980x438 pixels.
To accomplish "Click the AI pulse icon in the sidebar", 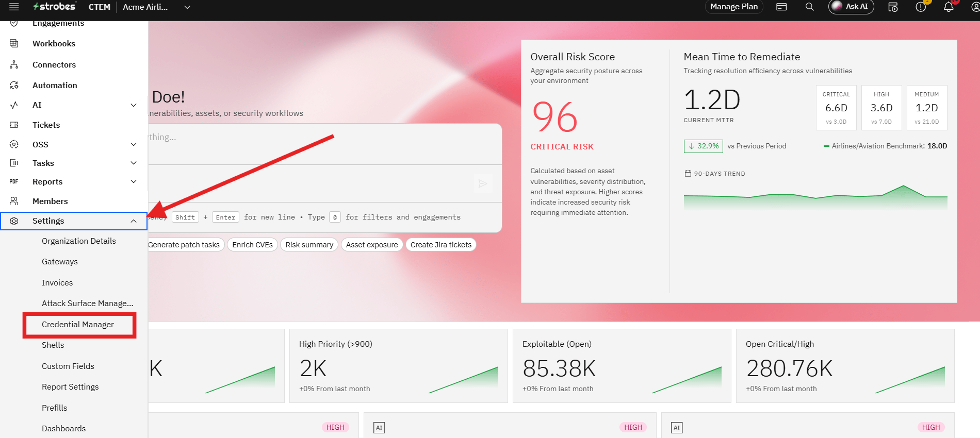I will click(x=14, y=105).
